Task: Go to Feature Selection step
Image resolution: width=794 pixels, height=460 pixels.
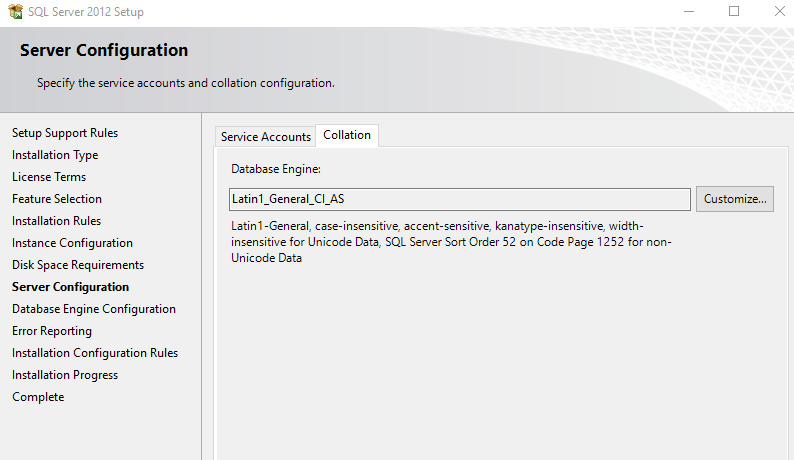Action: 57,199
